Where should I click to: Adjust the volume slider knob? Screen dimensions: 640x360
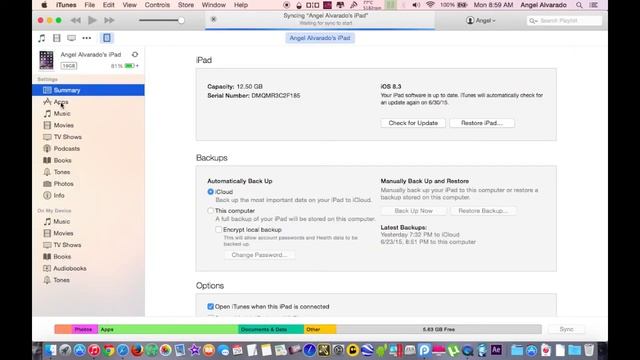click(181, 20)
